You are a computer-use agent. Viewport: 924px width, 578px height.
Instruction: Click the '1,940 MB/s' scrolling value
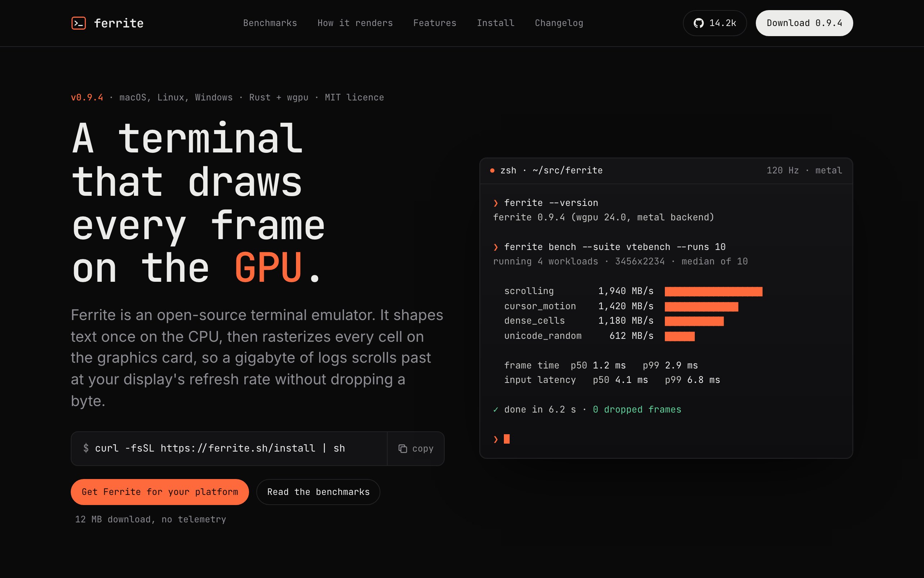click(626, 291)
